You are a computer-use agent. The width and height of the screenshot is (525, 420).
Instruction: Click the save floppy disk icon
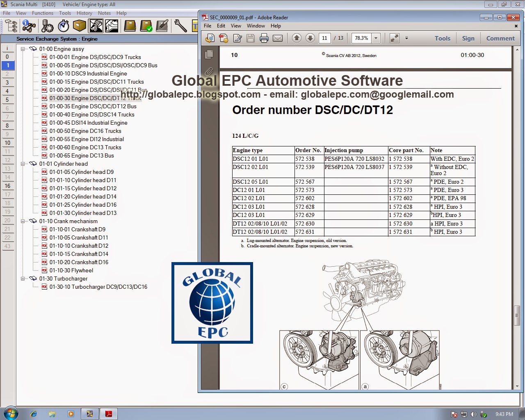(251, 38)
